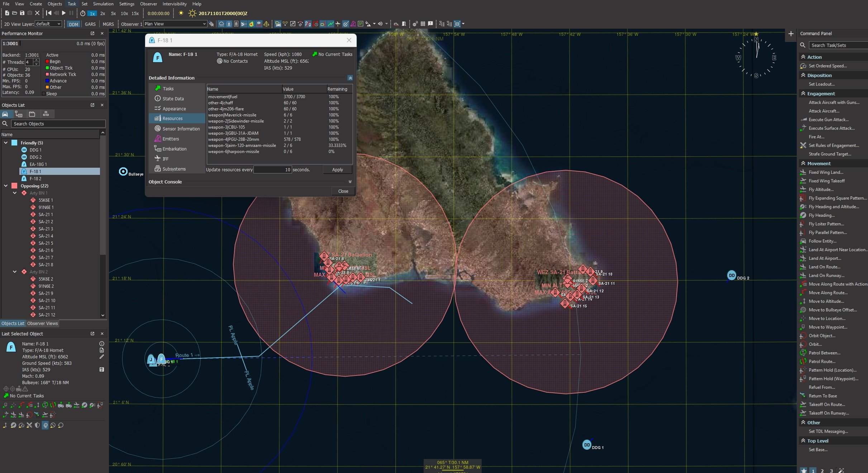Open the Emitters section in F-18 1 dialog

coord(171,139)
